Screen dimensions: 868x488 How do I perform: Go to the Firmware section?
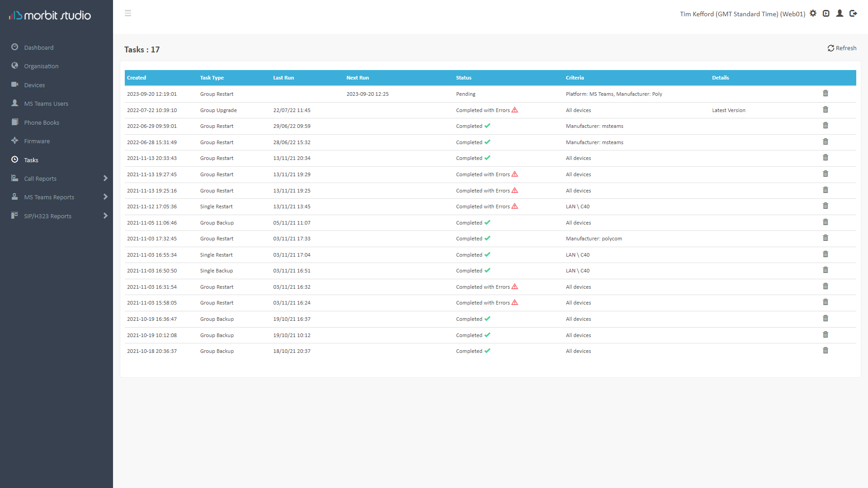tap(37, 141)
